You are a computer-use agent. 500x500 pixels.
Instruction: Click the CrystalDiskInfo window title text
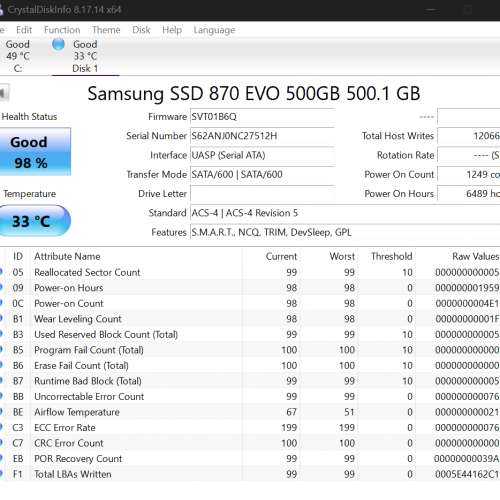click(x=64, y=10)
